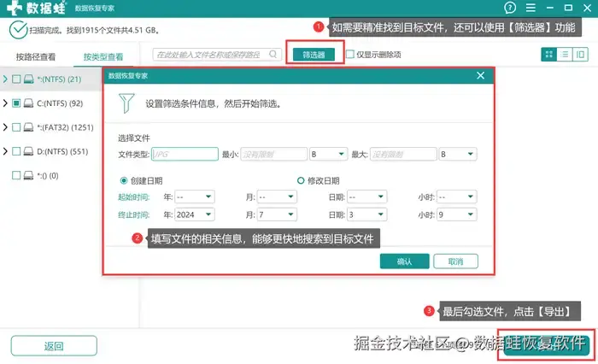Screen dimensions: 598x364
Task: Check the *:() (0) checkbox
Action: pyautogui.click(x=16, y=175)
